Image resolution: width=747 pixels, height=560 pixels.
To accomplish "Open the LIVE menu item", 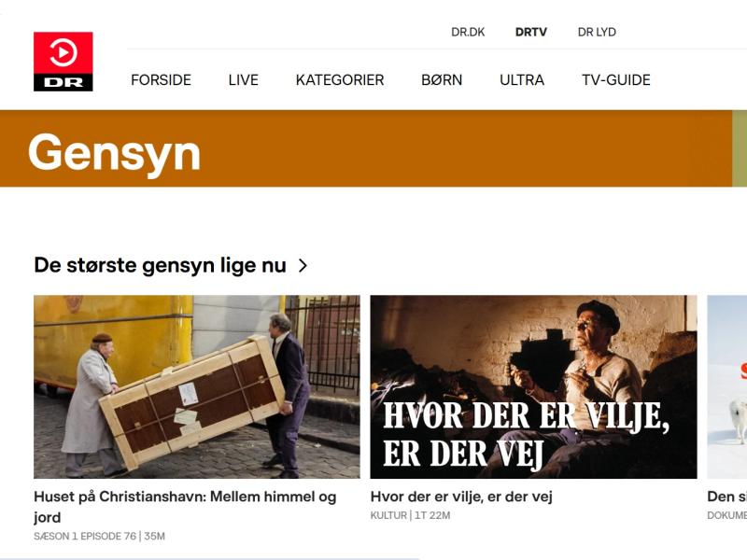I will (244, 80).
